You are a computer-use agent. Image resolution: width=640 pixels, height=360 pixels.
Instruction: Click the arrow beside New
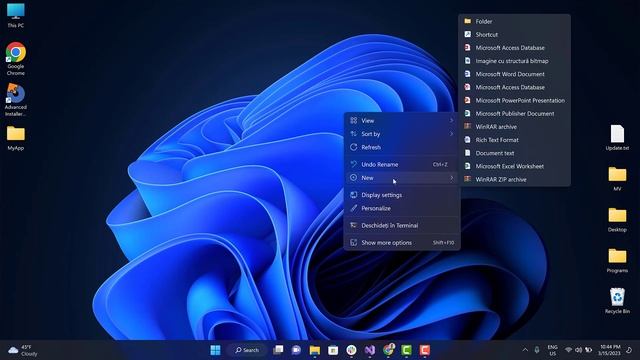tap(451, 178)
